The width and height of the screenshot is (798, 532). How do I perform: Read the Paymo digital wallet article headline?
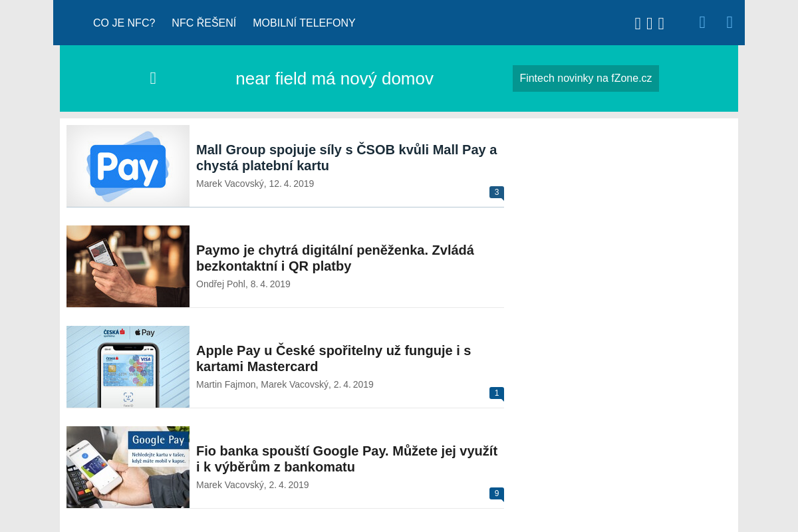(x=335, y=258)
